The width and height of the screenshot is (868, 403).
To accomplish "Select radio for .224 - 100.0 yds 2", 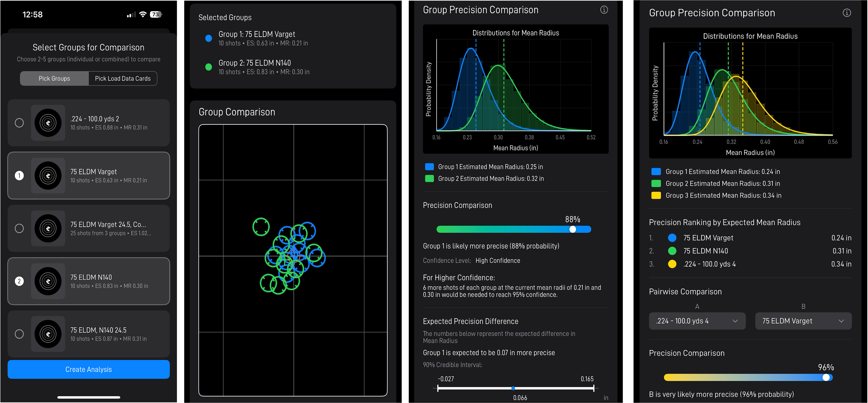I will pos(19,123).
